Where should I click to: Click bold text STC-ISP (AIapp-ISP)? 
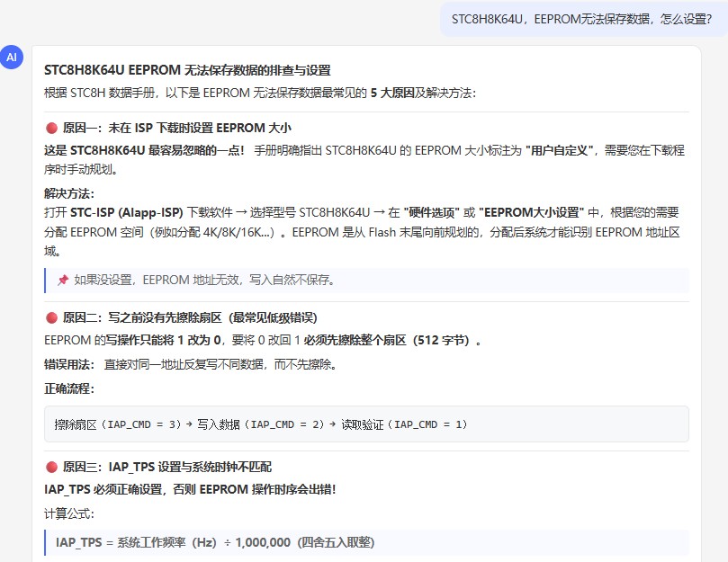pos(127,212)
